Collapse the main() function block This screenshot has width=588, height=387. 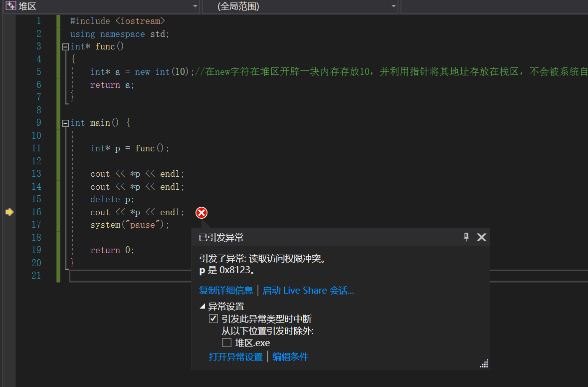pyautogui.click(x=65, y=123)
